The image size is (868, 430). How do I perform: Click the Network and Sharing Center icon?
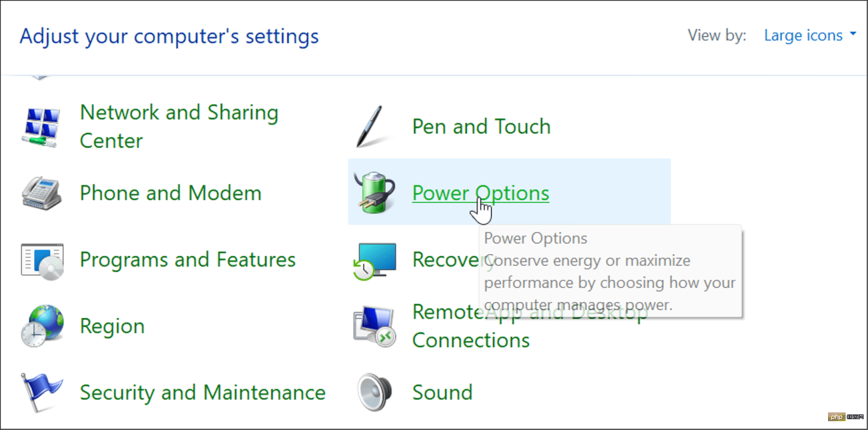[x=42, y=127]
